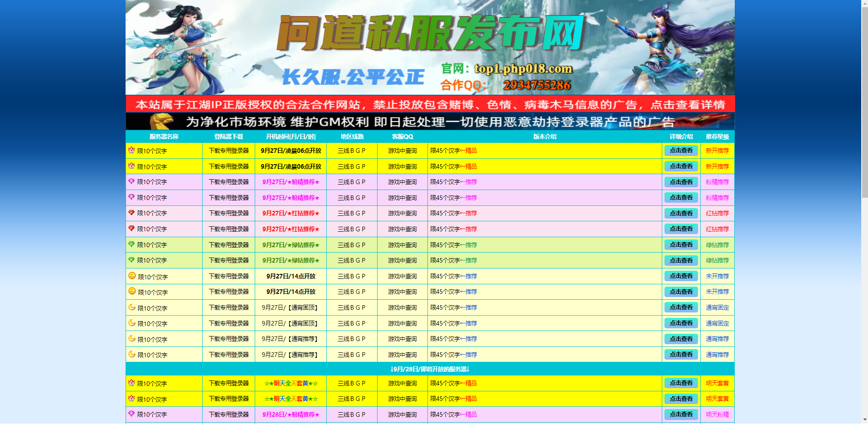The height and width of the screenshot is (424, 868).
Task: Click the black banner about 恶意劫持登录器 ads
Action: pyautogui.click(x=430, y=122)
